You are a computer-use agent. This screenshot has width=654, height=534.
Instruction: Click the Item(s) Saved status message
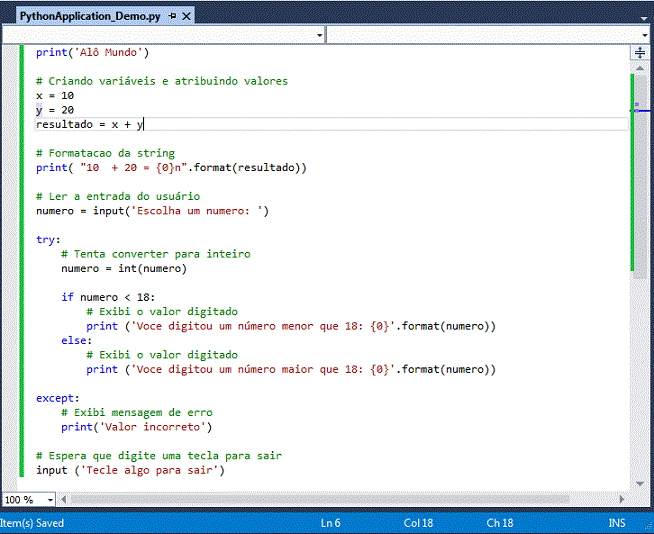[x=32, y=523]
